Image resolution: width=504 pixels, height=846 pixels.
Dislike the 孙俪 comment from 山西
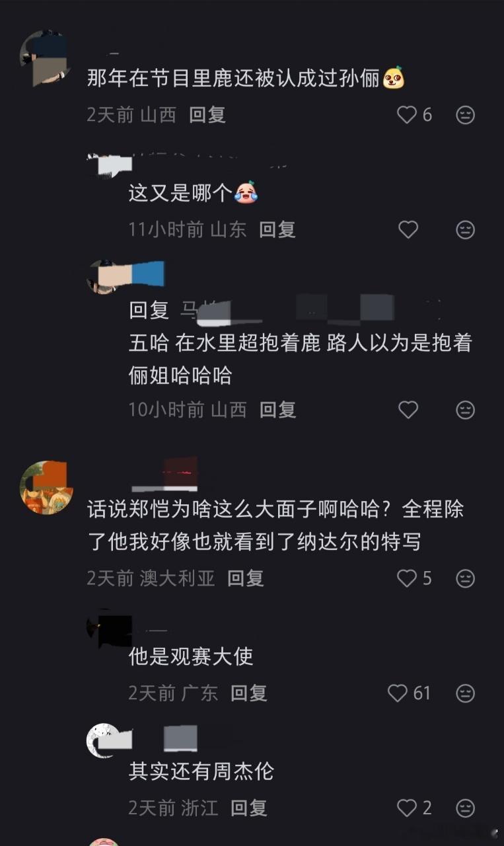click(466, 115)
